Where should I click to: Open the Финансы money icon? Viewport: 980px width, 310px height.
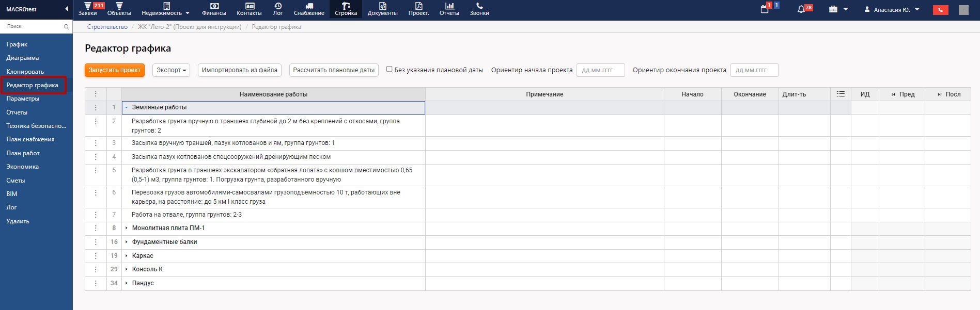coord(214,6)
